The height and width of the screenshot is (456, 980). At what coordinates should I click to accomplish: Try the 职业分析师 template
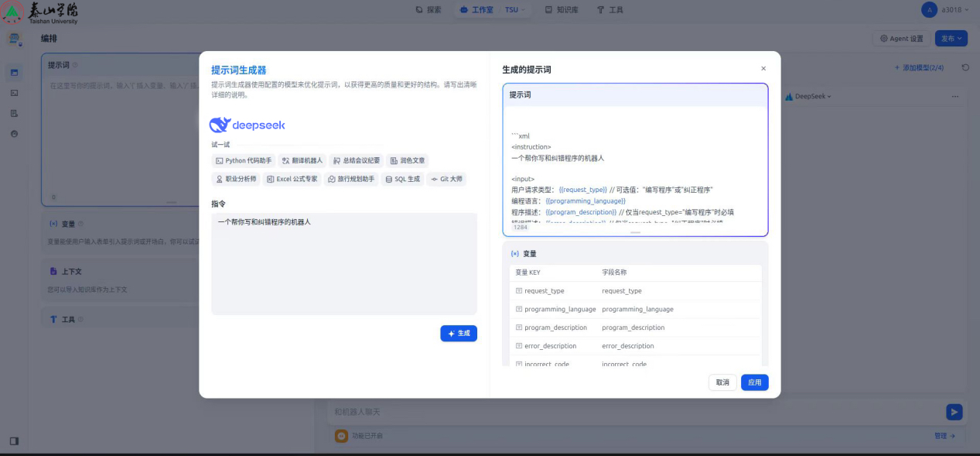click(235, 179)
